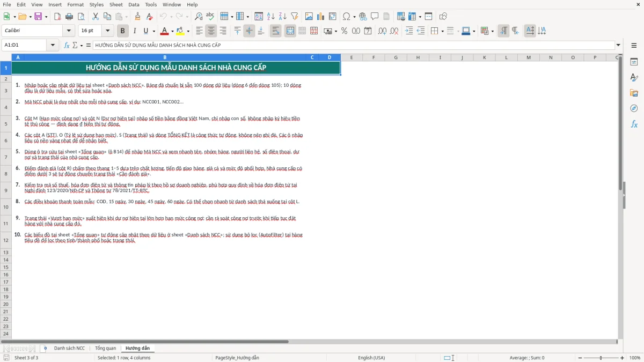The image size is (644, 362).
Task: Add a decimal place
Action: click(383, 31)
